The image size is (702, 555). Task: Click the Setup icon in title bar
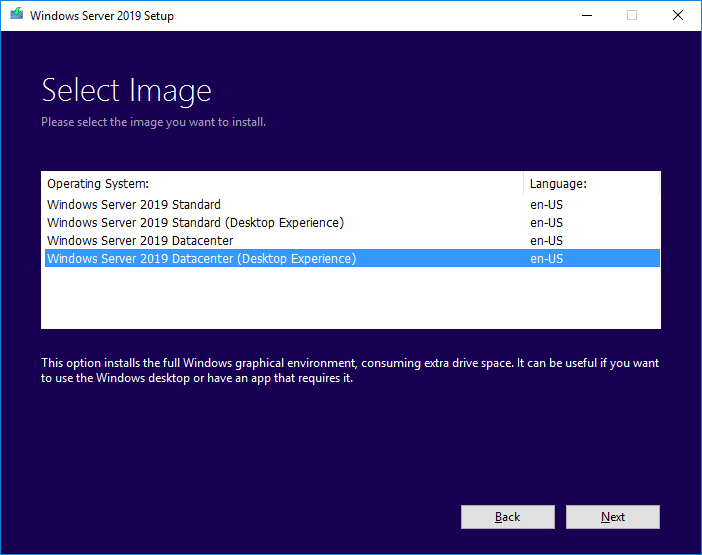(x=17, y=14)
